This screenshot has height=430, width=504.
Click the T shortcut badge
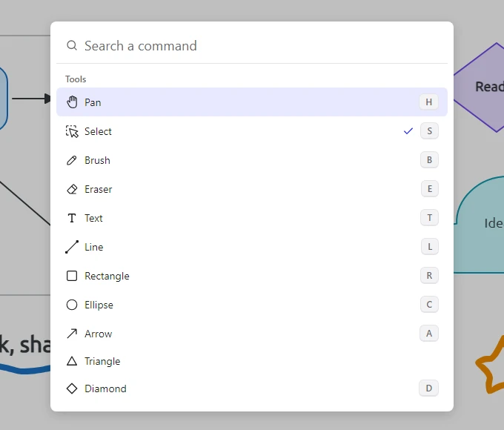point(429,218)
